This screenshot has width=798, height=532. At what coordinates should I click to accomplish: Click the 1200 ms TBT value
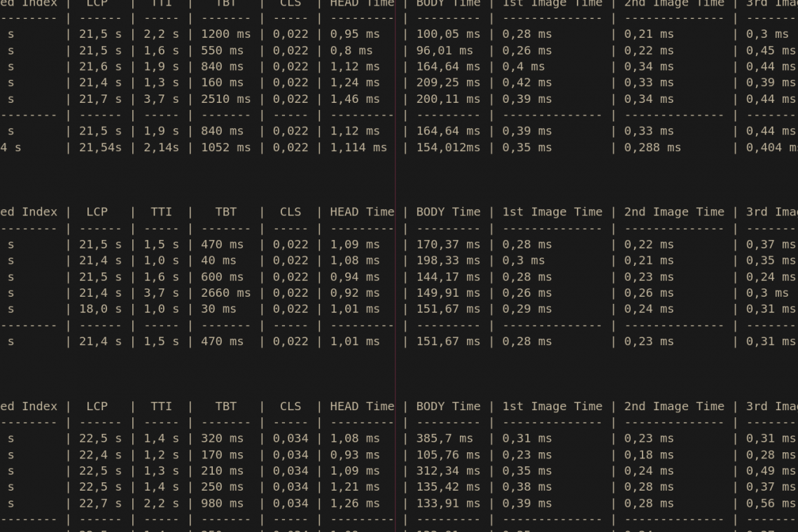[225, 34]
